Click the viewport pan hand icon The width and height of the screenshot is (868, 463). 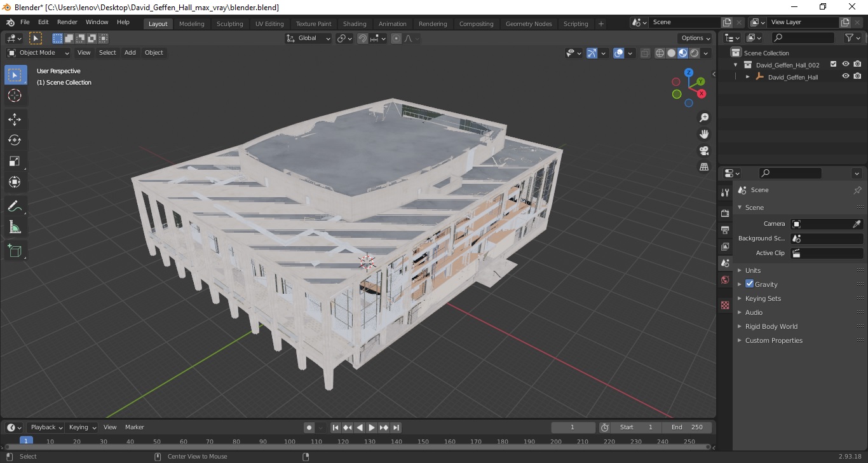[x=704, y=134]
